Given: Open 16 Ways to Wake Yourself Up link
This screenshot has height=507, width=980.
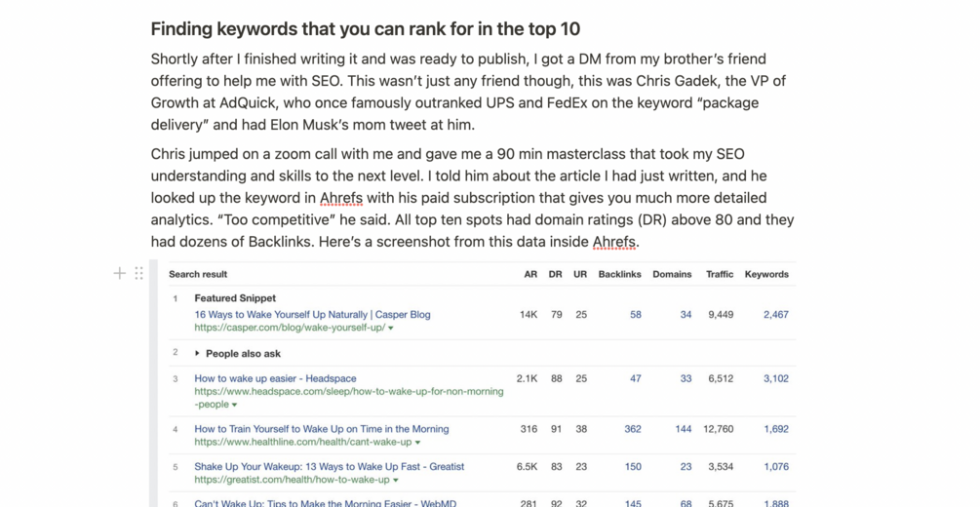Looking at the screenshot, I should point(312,315).
